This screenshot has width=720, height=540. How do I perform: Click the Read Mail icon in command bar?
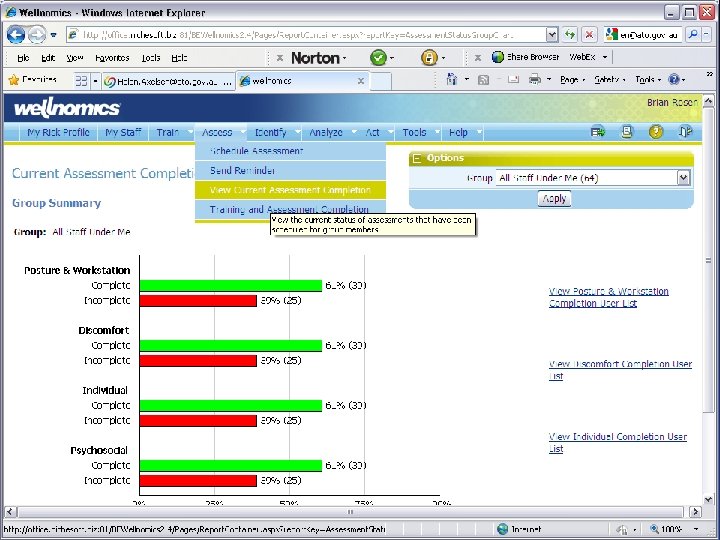coord(513,80)
